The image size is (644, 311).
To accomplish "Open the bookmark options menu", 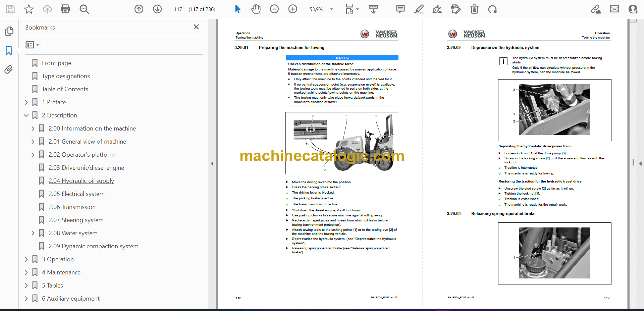I will pos(32,45).
